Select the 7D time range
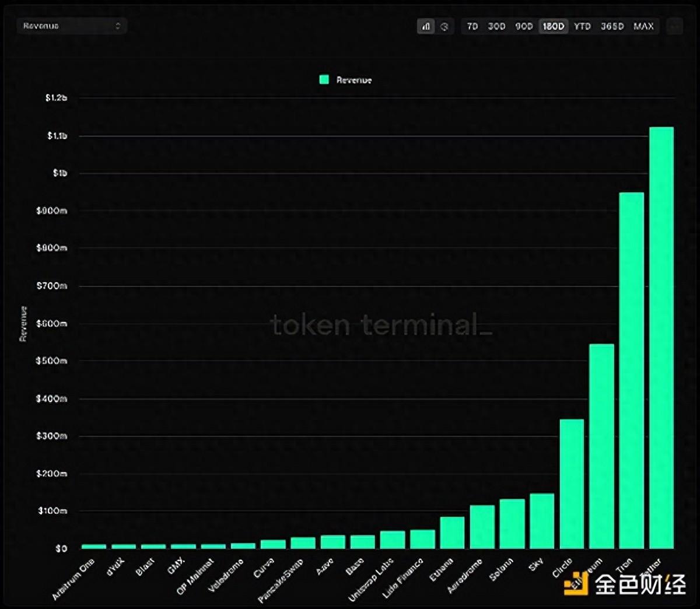700x609 pixels. coord(473,26)
